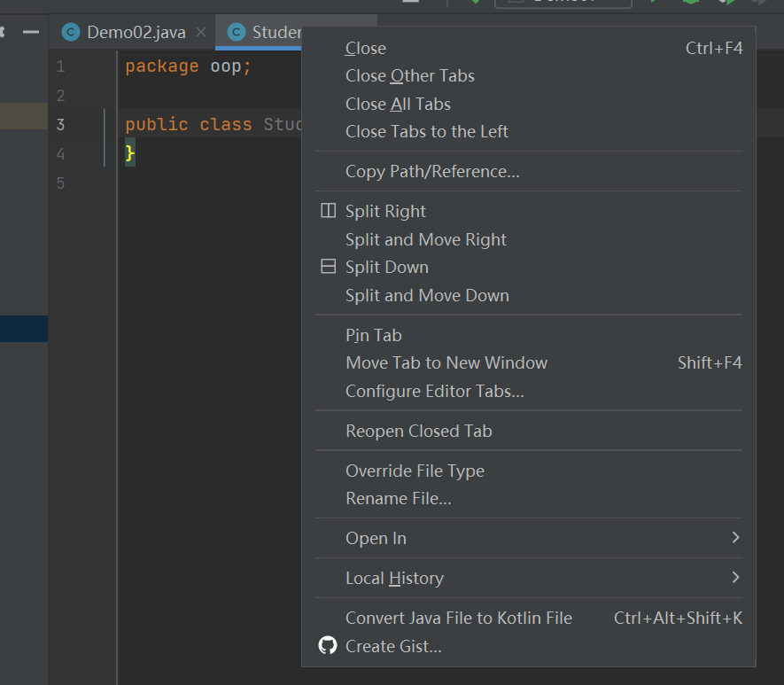The width and height of the screenshot is (784, 685).
Task: Expand the Local History submenu arrow
Action: click(735, 578)
